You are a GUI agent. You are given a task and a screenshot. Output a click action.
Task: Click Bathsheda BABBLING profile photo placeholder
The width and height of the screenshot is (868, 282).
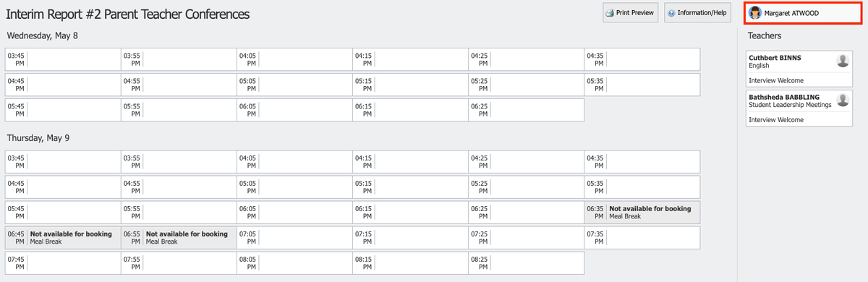click(842, 100)
